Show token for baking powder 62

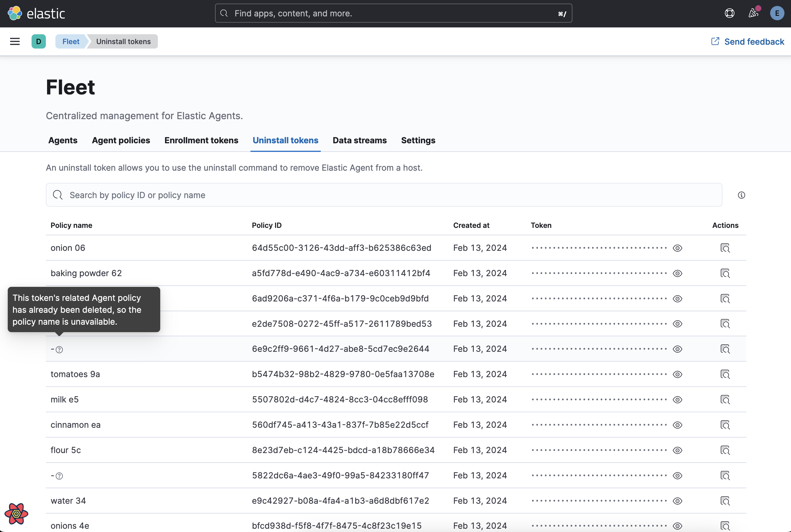click(x=677, y=273)
